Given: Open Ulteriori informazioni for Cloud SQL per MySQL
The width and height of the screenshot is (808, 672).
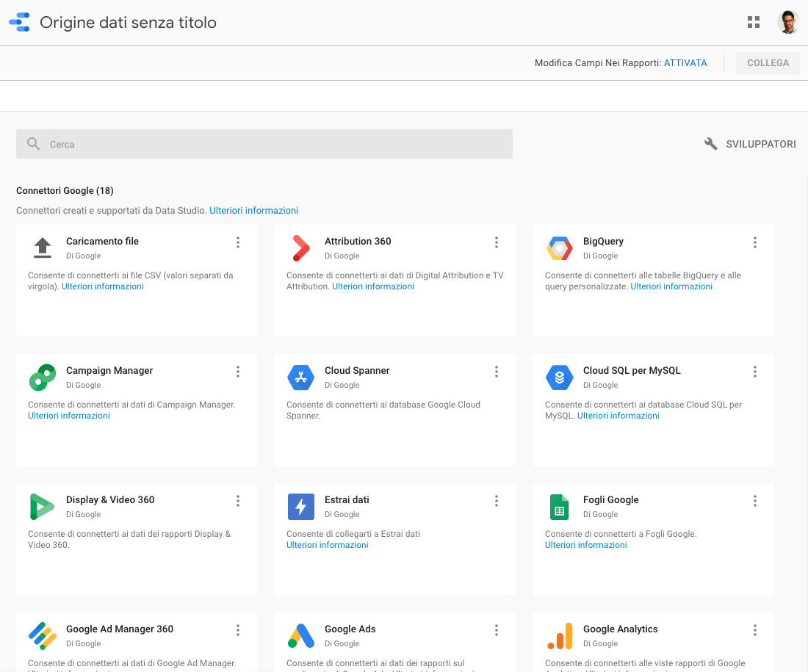Looking at the screenshot, I should [x=618, y=416].
